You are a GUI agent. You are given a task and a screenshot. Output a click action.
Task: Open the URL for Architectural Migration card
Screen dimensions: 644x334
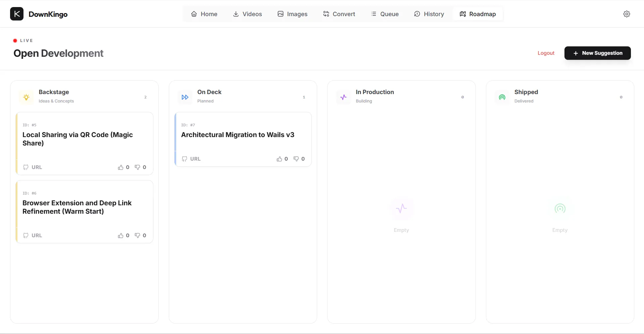(x=191, y=159)
